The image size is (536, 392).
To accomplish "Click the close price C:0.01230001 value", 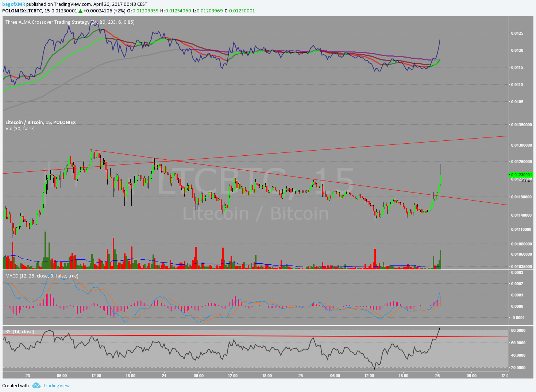I will click(x=240, y=11).
